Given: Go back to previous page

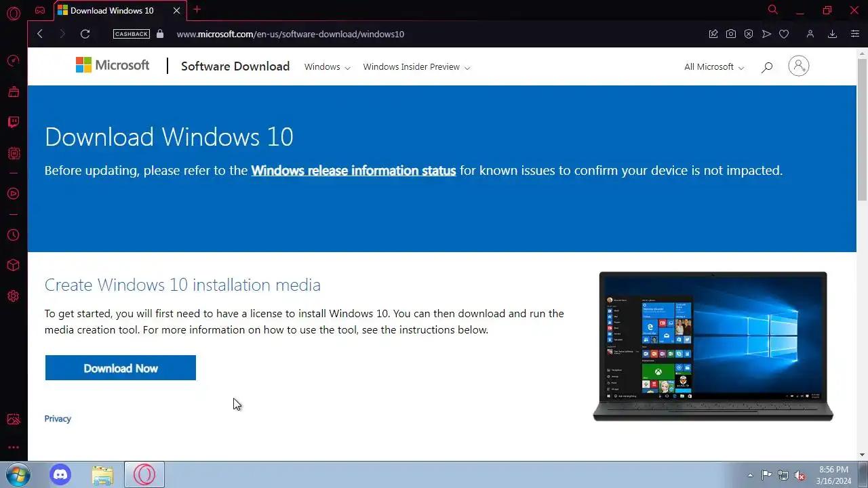Looking at the screenshot, I should 40,34.
